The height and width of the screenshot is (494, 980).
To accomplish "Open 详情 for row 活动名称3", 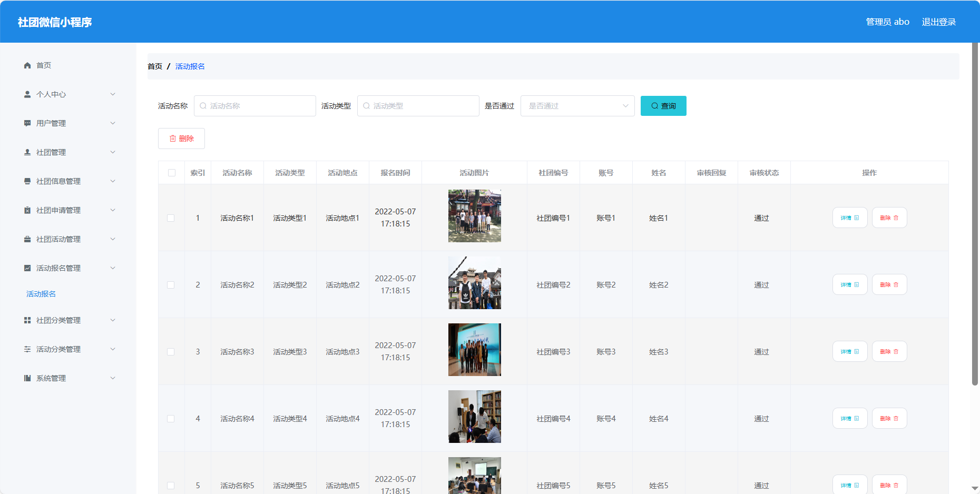I will point(850,351).
